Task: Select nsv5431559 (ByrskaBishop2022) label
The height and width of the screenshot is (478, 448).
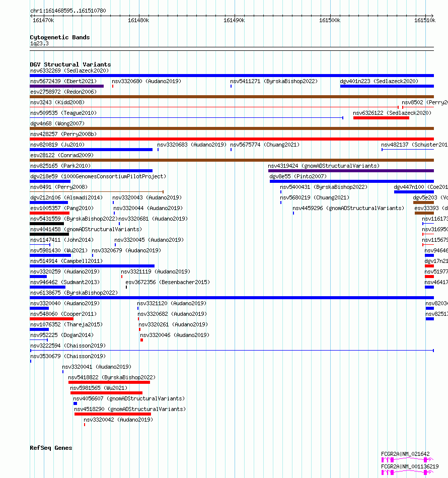Action: (x=74, y=219)
